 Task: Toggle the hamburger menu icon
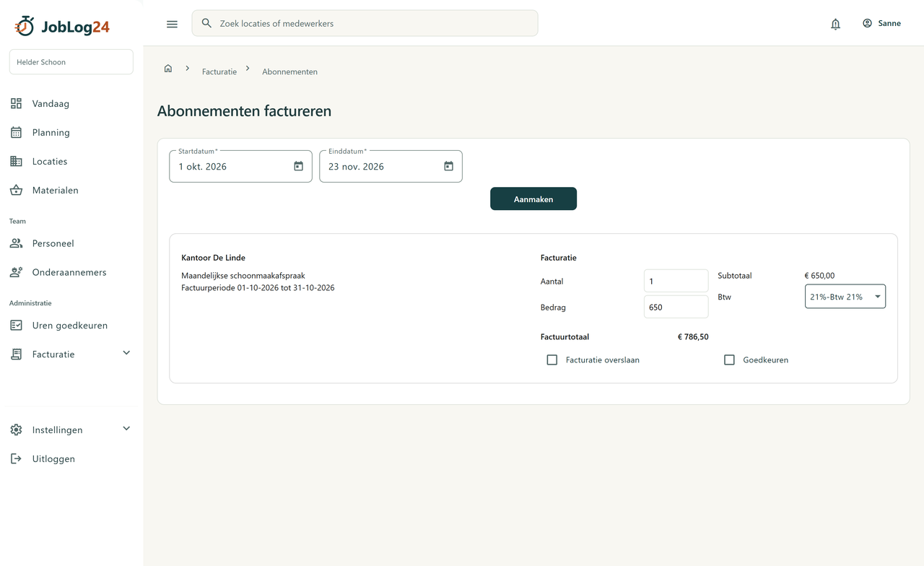172,24
